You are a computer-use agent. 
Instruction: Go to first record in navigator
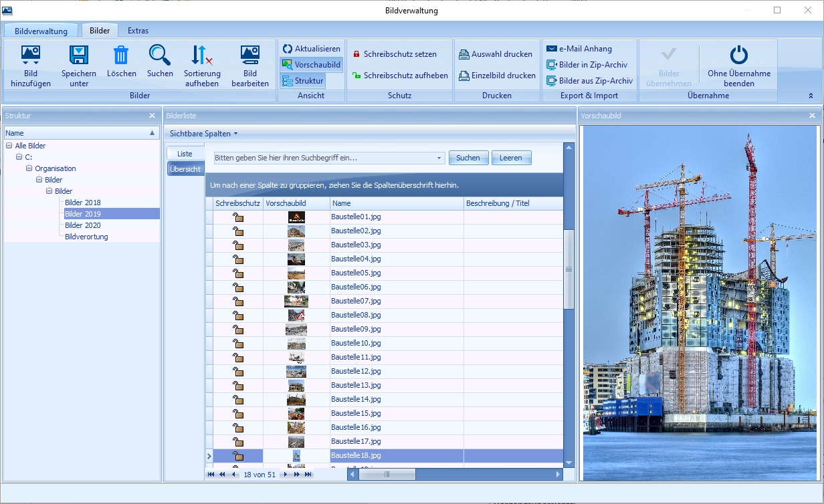[211, 475]
